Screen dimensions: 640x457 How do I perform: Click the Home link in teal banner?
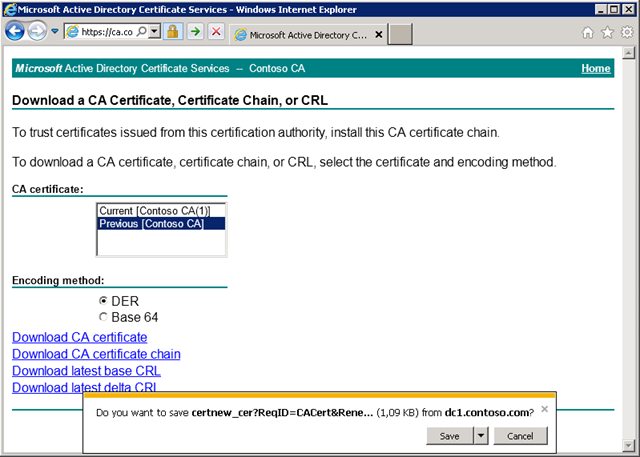tap(596, 68)
